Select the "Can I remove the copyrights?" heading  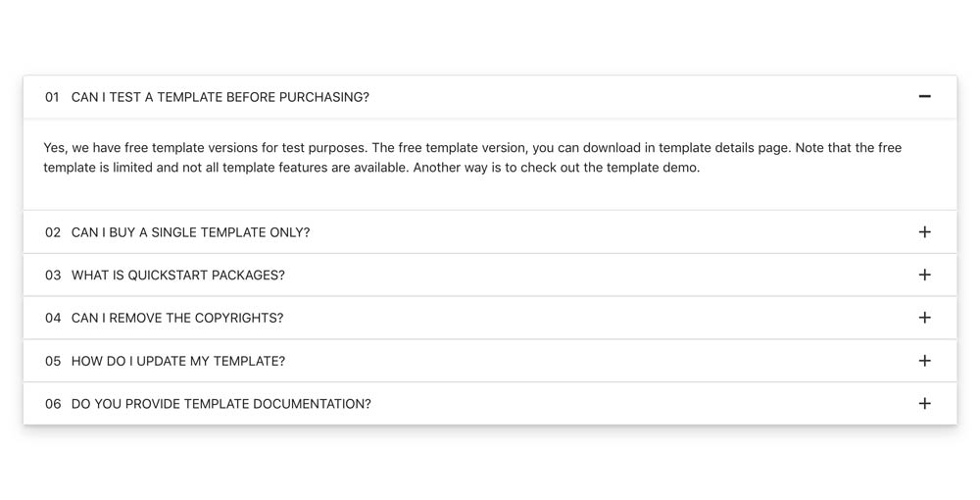click(177, 318)
